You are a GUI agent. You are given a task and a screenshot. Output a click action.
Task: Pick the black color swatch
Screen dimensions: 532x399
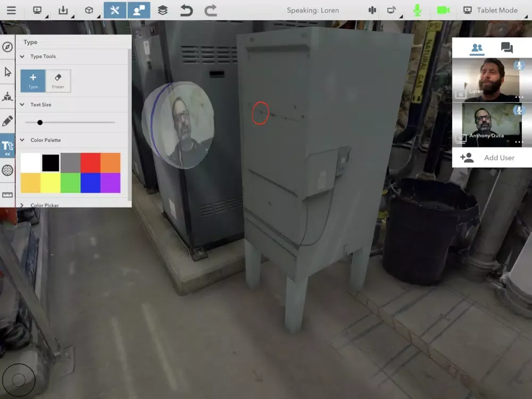click(x=51, y=163)
